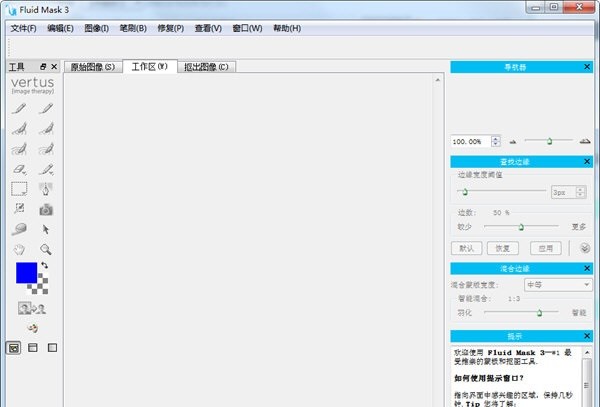600x407 pixels.
Task: Swap foreground and background colors arrow
Action: pyautogui.click(x=44, y=265)
